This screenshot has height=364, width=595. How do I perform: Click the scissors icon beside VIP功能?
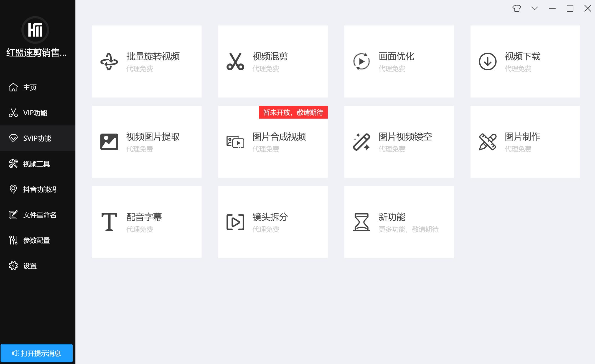click(x=13, y=113)
